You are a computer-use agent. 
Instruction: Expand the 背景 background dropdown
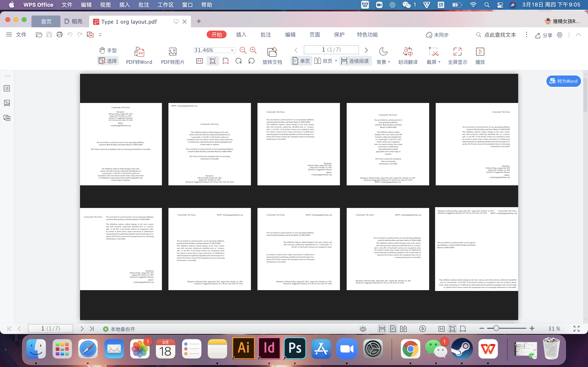pos(389,62)
